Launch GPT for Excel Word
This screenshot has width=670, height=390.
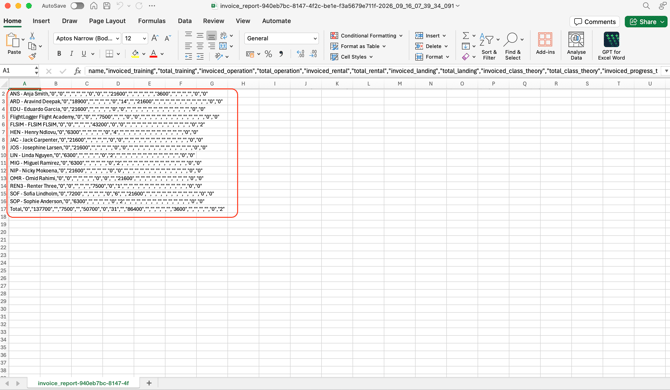point(611,46)
